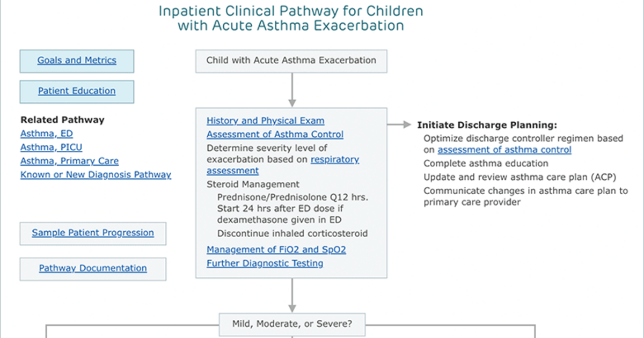Open the Pathway Documentation box
Screen dimensions: 644x338
coord(93,269)
